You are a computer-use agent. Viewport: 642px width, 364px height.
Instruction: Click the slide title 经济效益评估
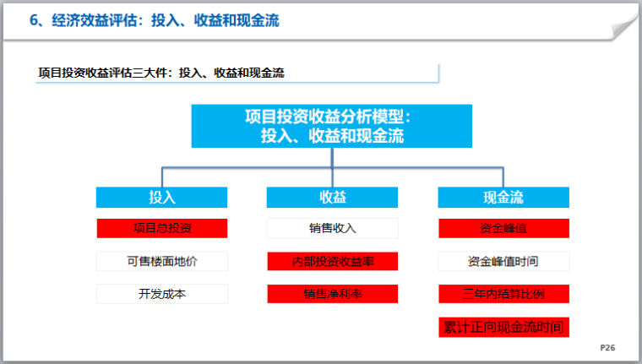point(155,20)
